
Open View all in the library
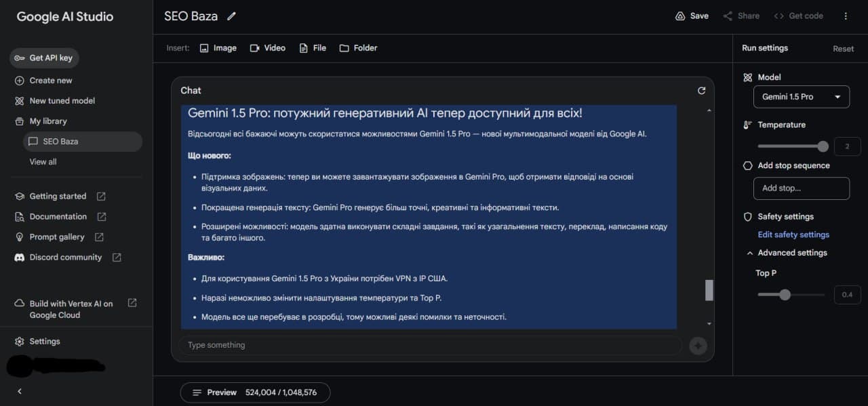[43, 162]
